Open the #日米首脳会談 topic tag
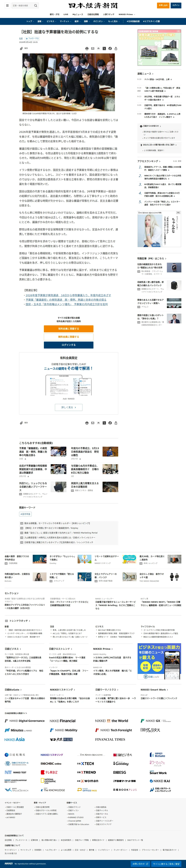 click(x=133, y=21)
